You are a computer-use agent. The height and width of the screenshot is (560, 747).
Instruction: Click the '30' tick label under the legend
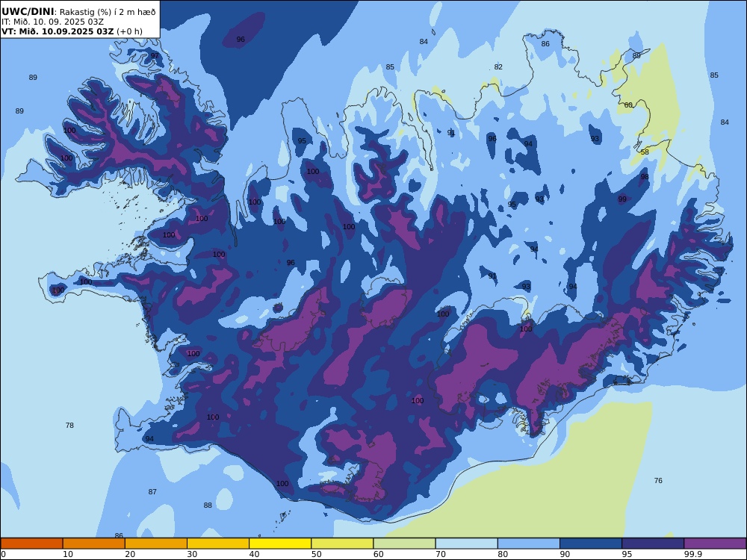[192, 554]
